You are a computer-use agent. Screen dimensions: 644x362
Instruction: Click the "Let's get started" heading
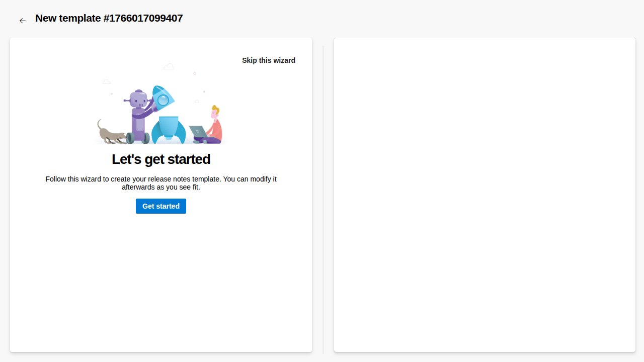coord(161,159)
